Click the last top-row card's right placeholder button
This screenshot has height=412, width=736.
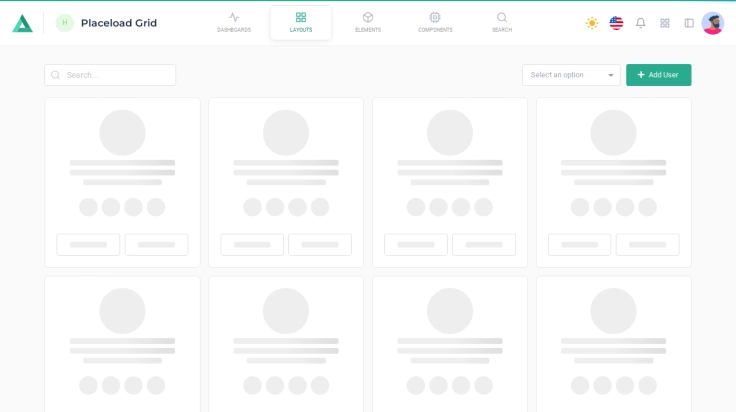coord(647,244)
